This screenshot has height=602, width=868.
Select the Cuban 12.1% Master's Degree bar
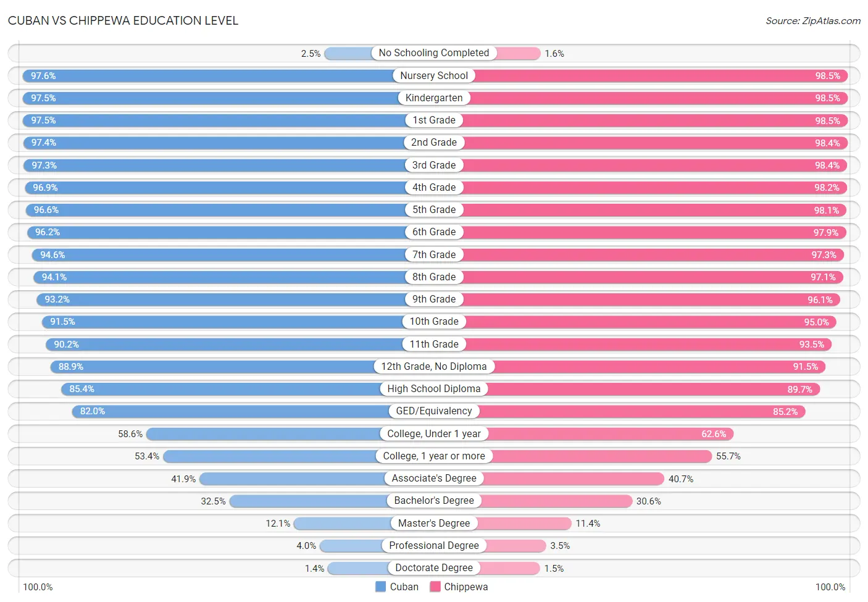click(x=364, y=524)
